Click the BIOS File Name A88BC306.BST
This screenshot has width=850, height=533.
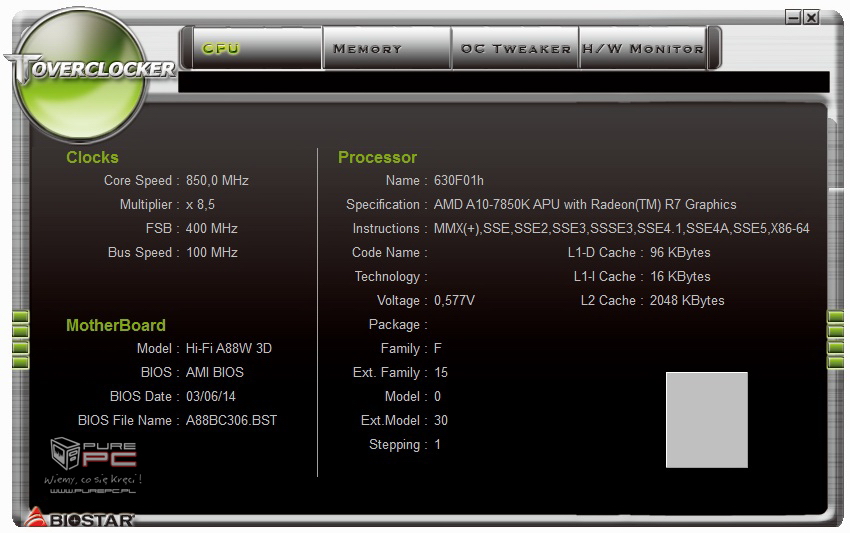pos(231,421)
